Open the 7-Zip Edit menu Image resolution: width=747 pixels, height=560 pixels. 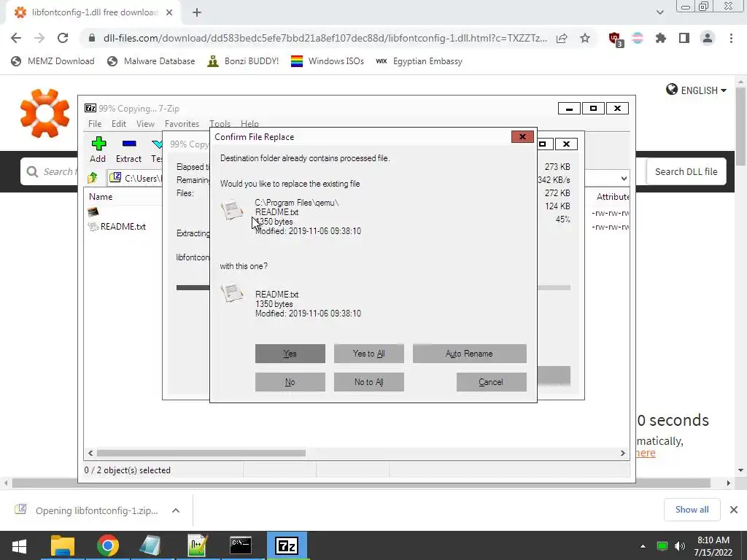119,124
